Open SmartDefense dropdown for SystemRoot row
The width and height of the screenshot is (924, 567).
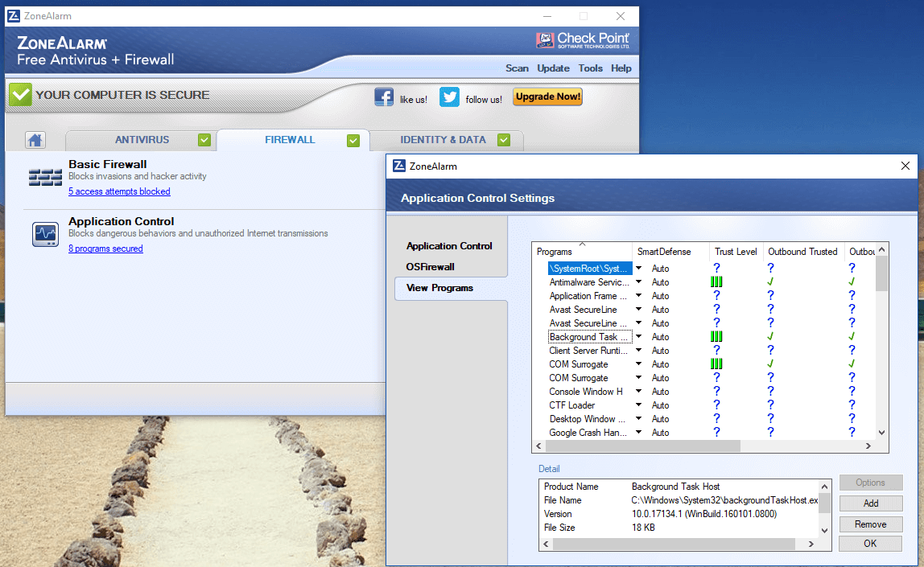coord(639,269)
